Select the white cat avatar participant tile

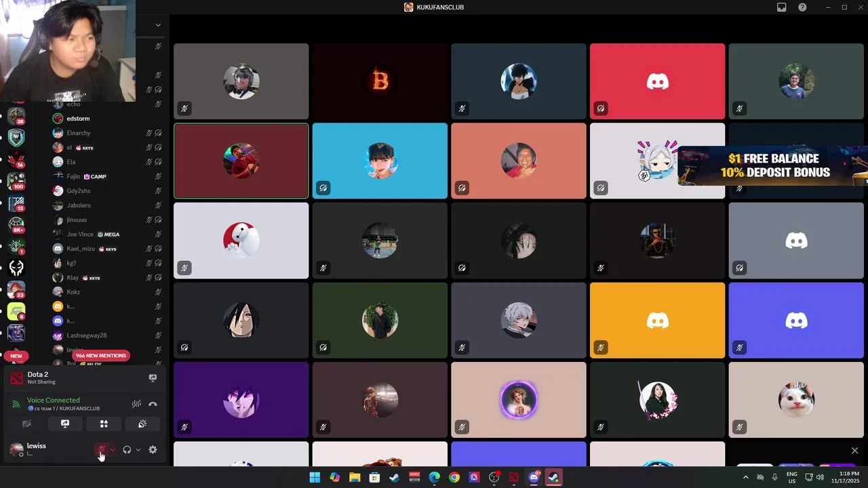(796, 399)
